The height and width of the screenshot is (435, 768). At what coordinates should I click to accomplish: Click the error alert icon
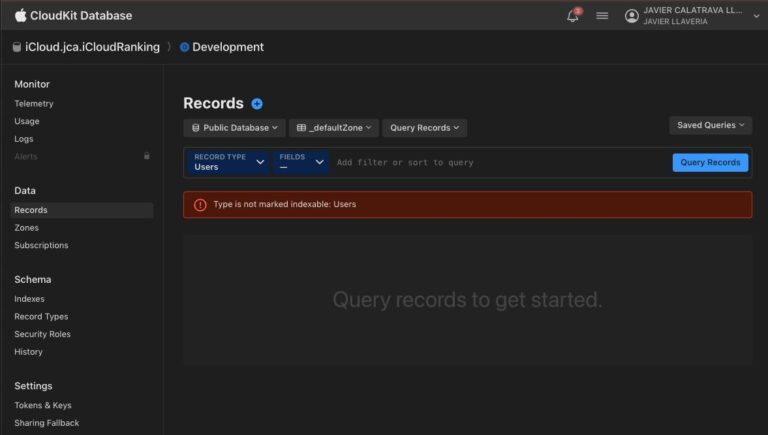200,205
